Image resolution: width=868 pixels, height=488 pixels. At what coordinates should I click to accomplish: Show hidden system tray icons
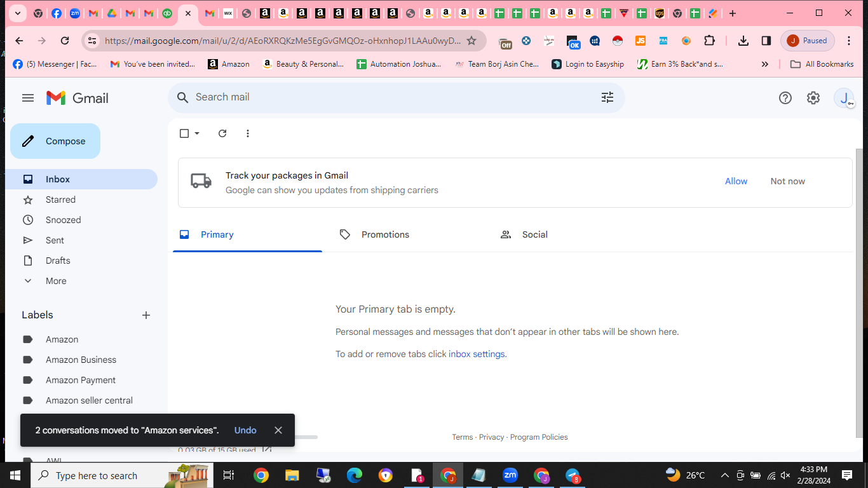[724, 475]
